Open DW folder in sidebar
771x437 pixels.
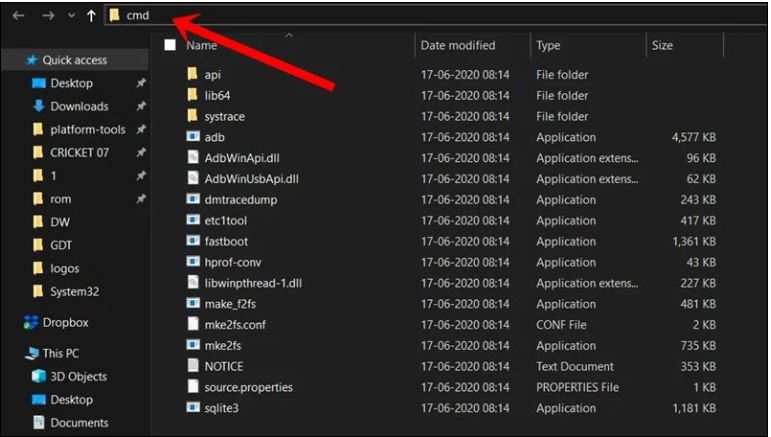[59, 222]
